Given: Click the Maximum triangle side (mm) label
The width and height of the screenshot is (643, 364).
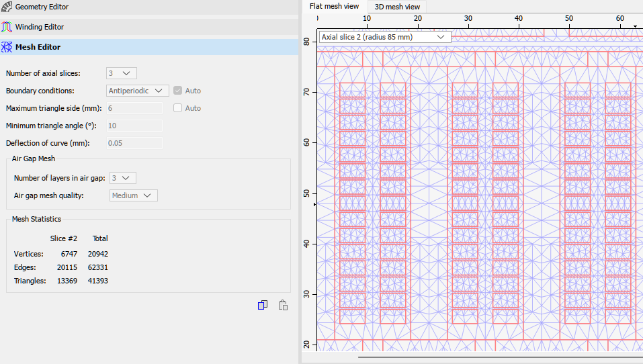Looking at the screenshot, I should coord(54,108).
